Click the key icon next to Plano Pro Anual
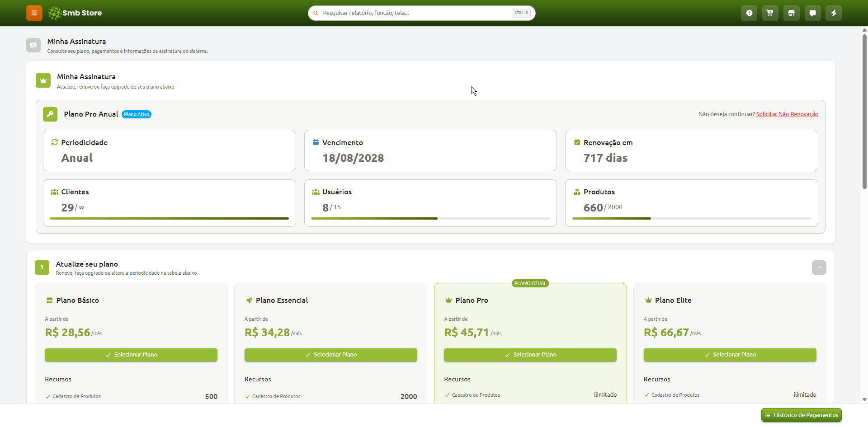 50,114
